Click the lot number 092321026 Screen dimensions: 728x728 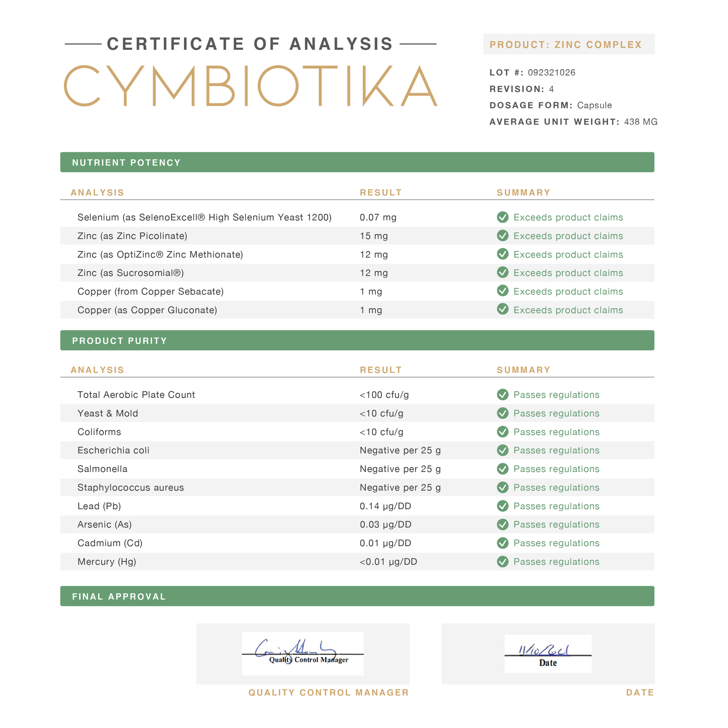tap(551, 72)
